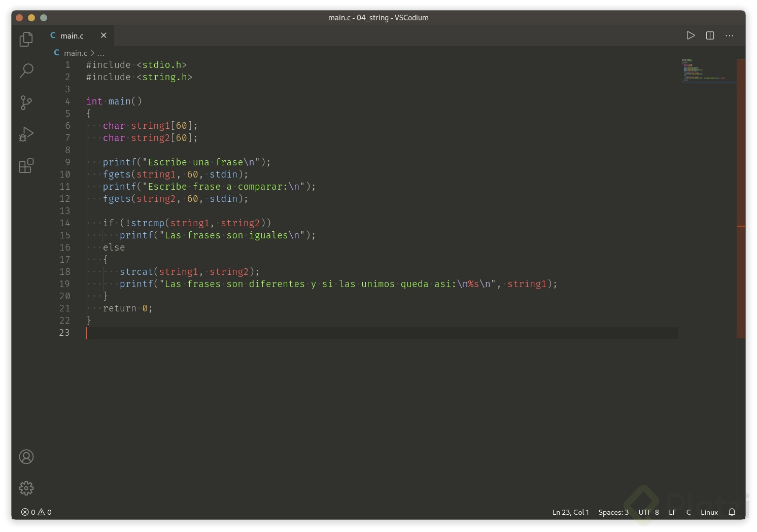Click 'int main()' function declaration
The height and width of the screenshot is (532, 757).
coord(114,101)
